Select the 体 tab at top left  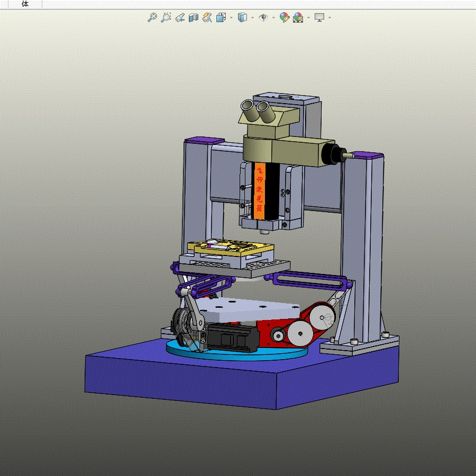[25, 4]
